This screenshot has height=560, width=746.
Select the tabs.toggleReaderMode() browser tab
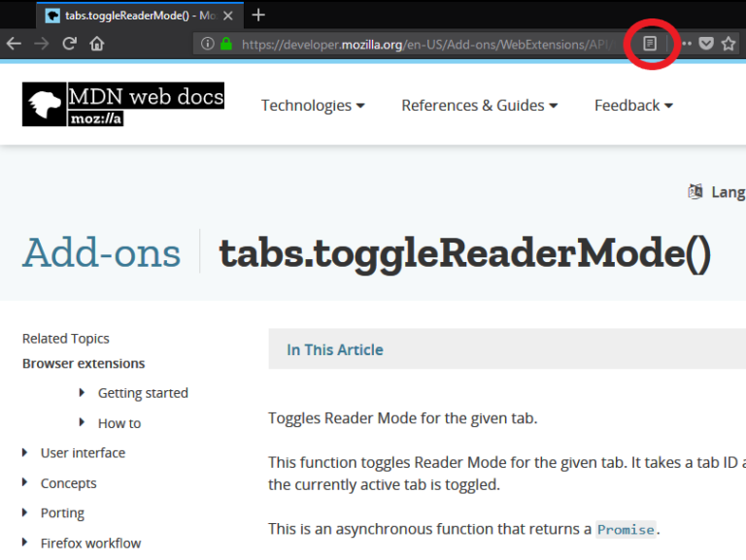(x=136, y=16)
